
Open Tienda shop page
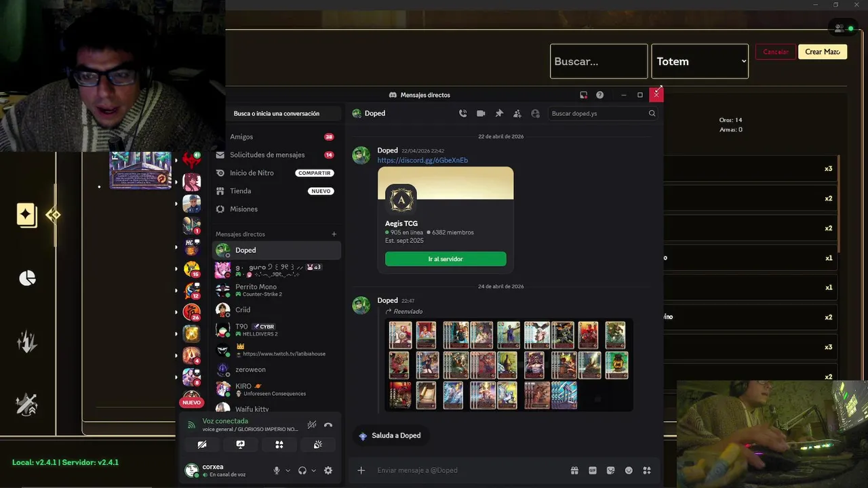(x=276, y=191)
